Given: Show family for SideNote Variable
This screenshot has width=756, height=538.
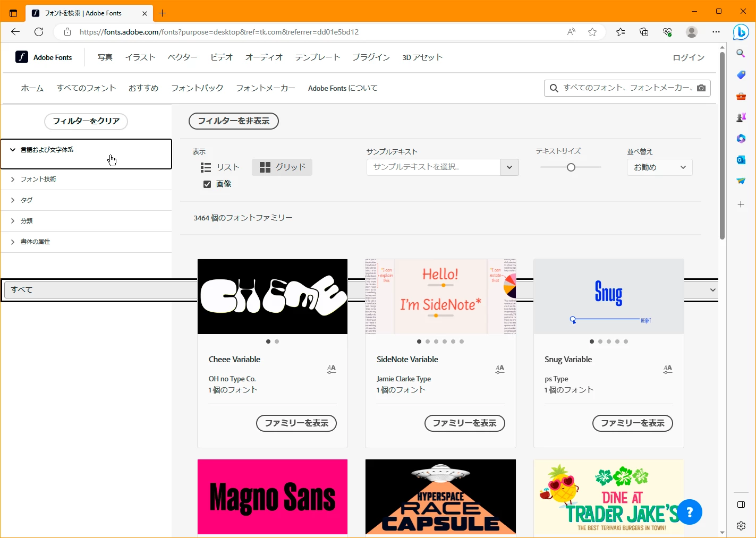Looking at the screenshot, I should pos(465,423).
